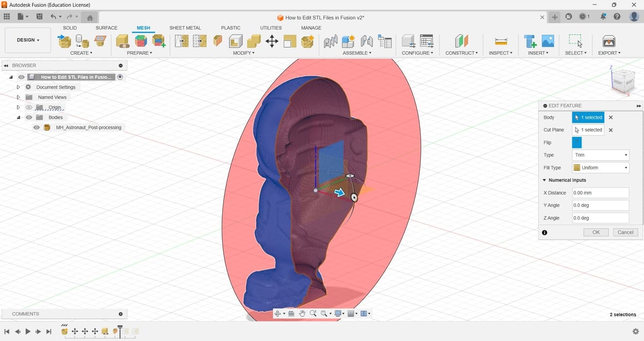Screen dimensions: 644x341
Task: Open the Data Panel grid icon
Action: tap(7, 17)
